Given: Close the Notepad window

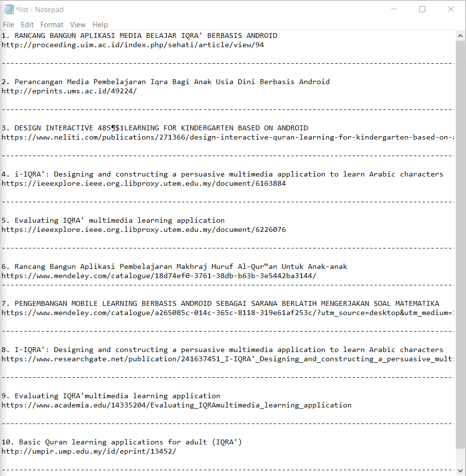Looking at the screenshot, I should click(451, 9).
